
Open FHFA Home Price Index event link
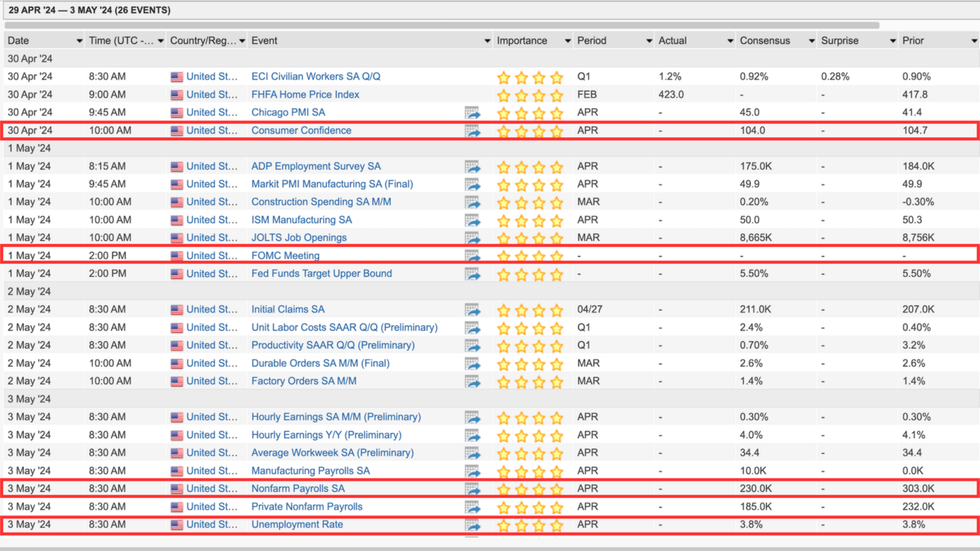(x=305, y=95)
